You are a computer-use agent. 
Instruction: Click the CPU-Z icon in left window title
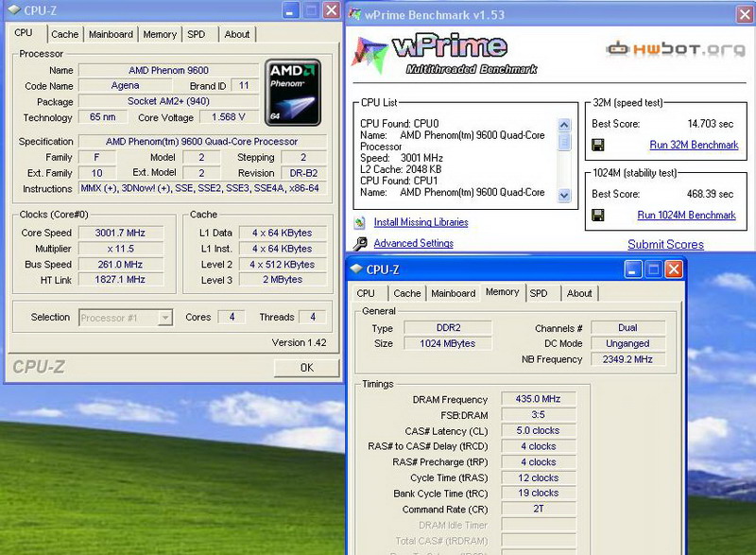coord(14,9)
